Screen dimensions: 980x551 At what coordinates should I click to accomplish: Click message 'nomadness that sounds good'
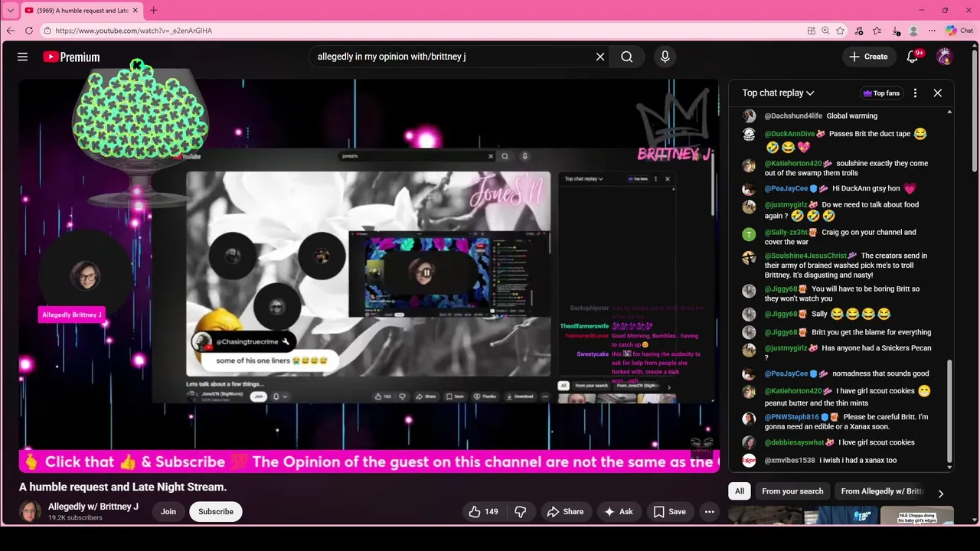point(880,373)
